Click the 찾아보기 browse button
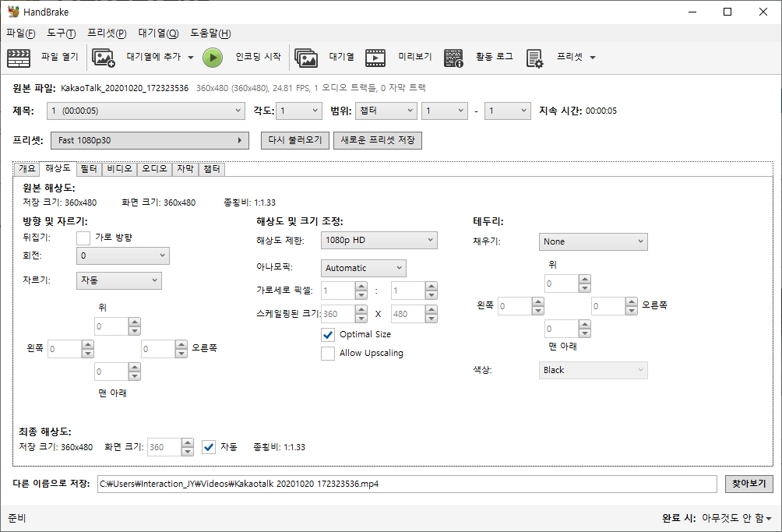The image size is (782, 532). (749, 484)
